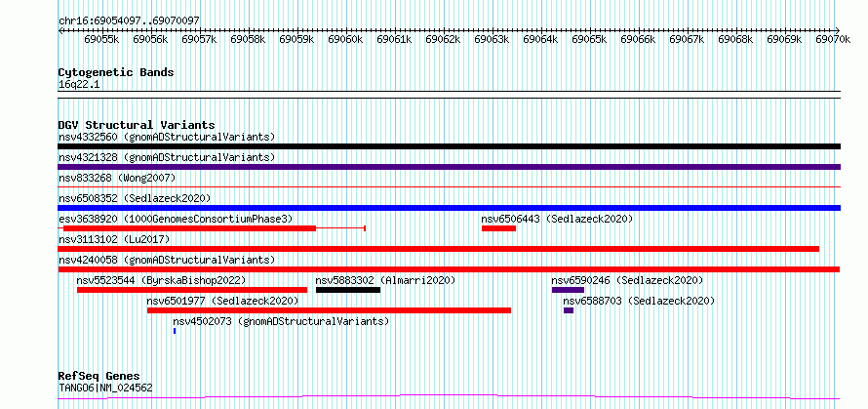Click ruler tick labeled 69059k
The height and width of the screenshot is (409, 868).
click(296, 39)
